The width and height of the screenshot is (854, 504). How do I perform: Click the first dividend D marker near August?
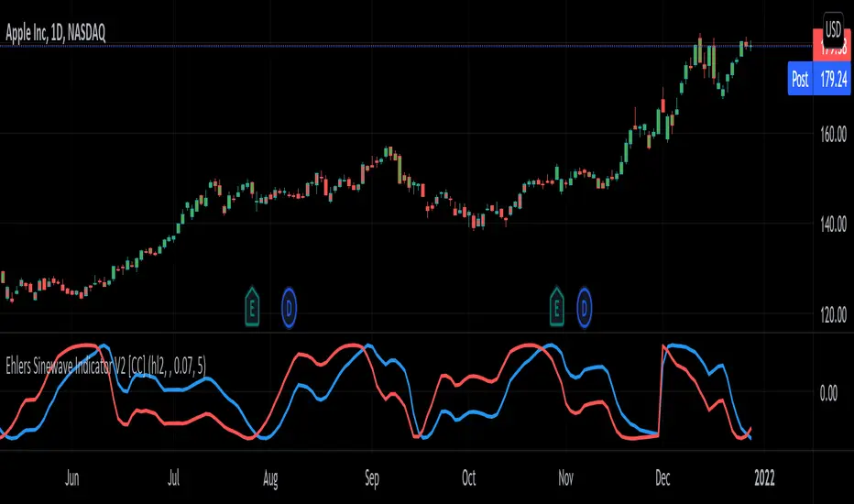(289, 309)
